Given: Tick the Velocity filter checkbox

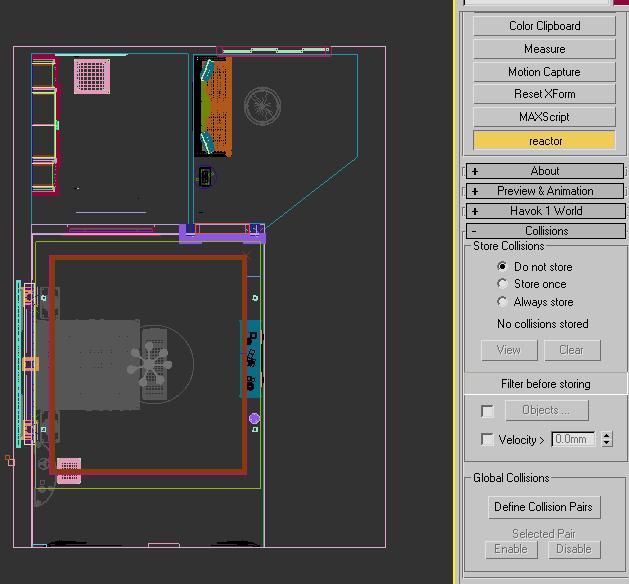Looking at the screenshot, I should (487, 440).
